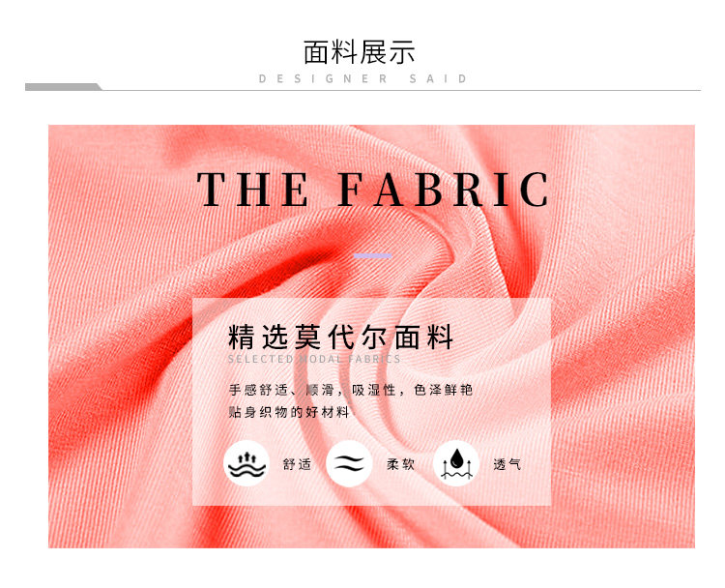
Task: Click the DESIGNER SAID subtitle
Action: 362,78
